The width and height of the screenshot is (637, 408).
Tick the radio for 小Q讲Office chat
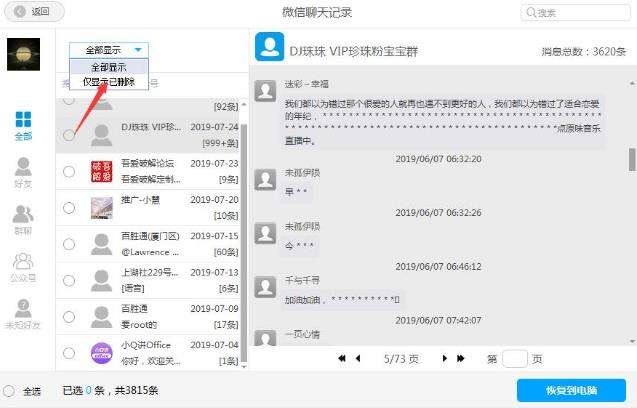(69, 353)
